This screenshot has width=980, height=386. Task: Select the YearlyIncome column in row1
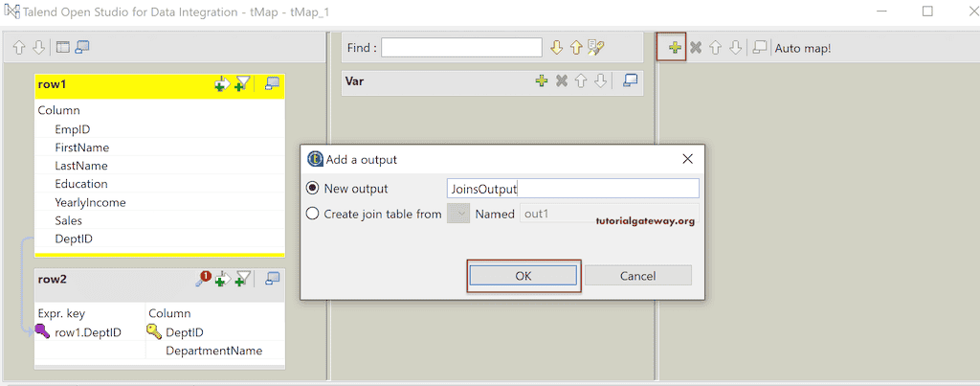(x=90, y=202)
